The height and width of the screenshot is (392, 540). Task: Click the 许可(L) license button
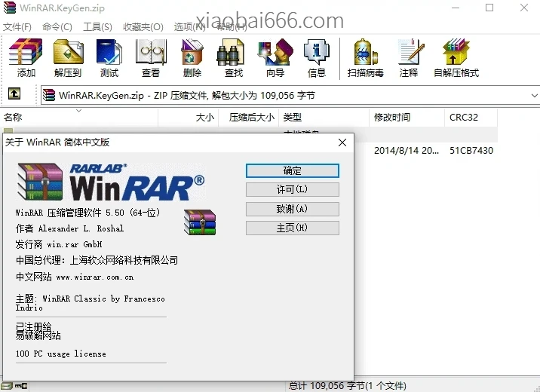point(293,189)
